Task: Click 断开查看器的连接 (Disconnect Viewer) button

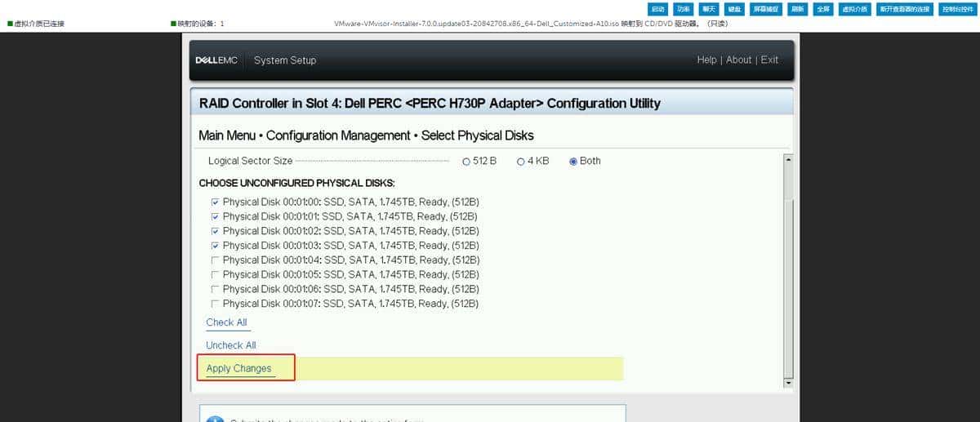Action: point(905,9)
